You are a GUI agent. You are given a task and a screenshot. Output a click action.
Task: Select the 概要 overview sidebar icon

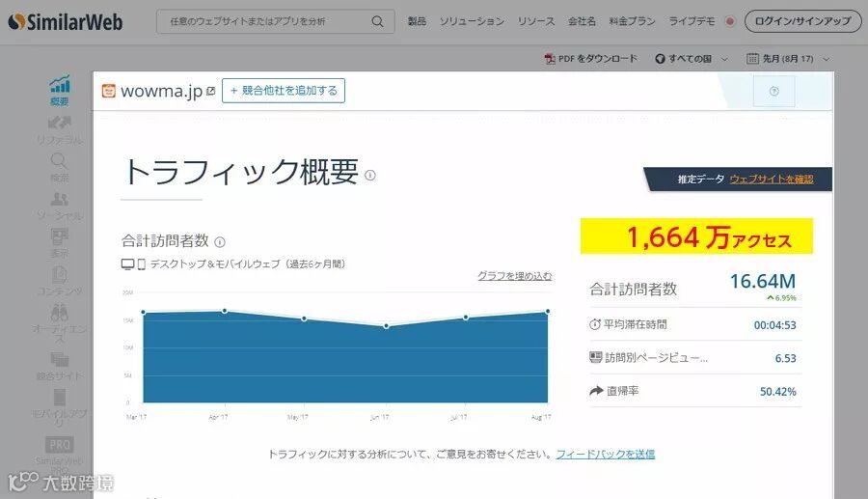pyautogui.click(x=59, y=84)
